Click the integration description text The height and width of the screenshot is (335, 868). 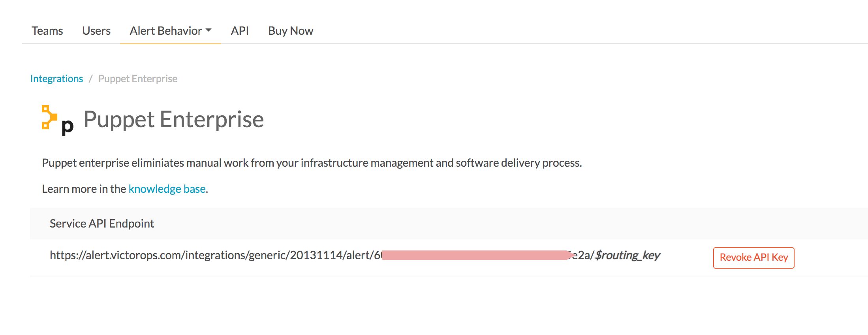click(312, 162)
